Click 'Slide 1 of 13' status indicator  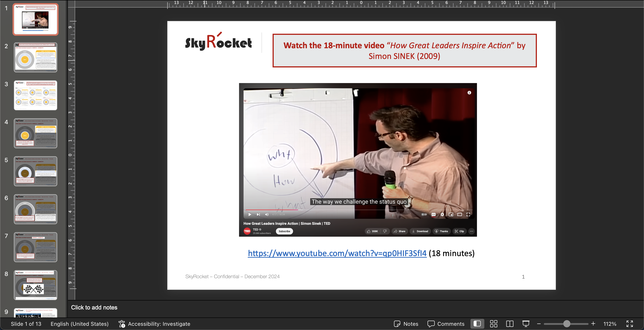26,324
